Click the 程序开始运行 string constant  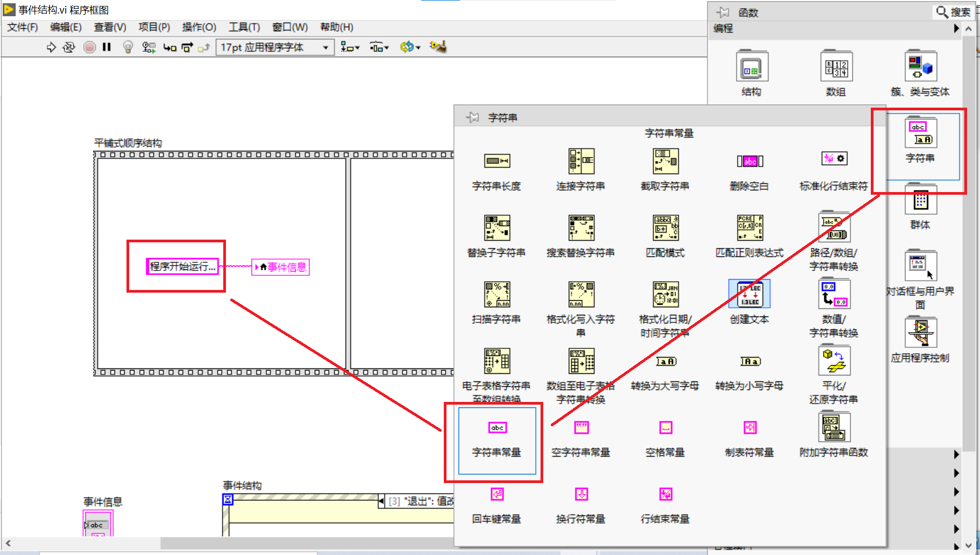pyautogui.click(x=182, y=266)
